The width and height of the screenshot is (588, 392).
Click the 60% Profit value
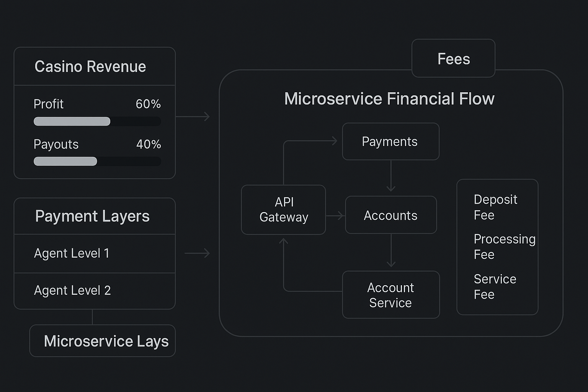coord(148,104)
